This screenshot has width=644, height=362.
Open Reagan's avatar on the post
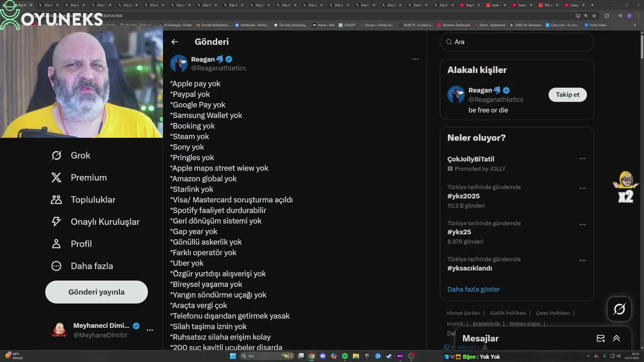click(x=179, y=63)
